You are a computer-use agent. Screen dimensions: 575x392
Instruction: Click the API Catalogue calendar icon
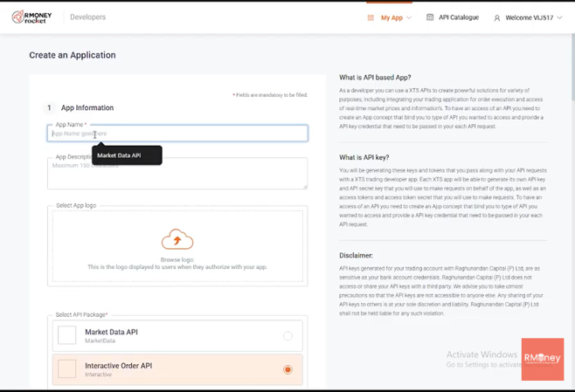430,17
